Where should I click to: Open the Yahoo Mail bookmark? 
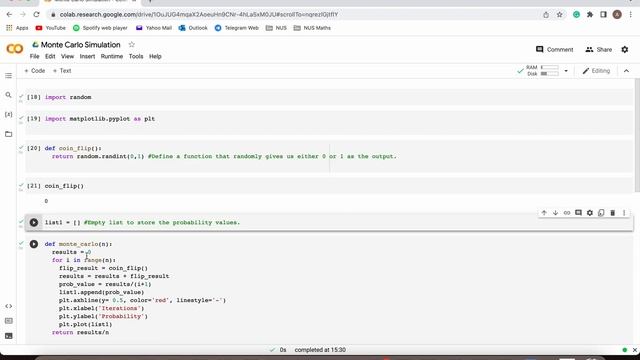pyautogui.click(x=154, y=28)
